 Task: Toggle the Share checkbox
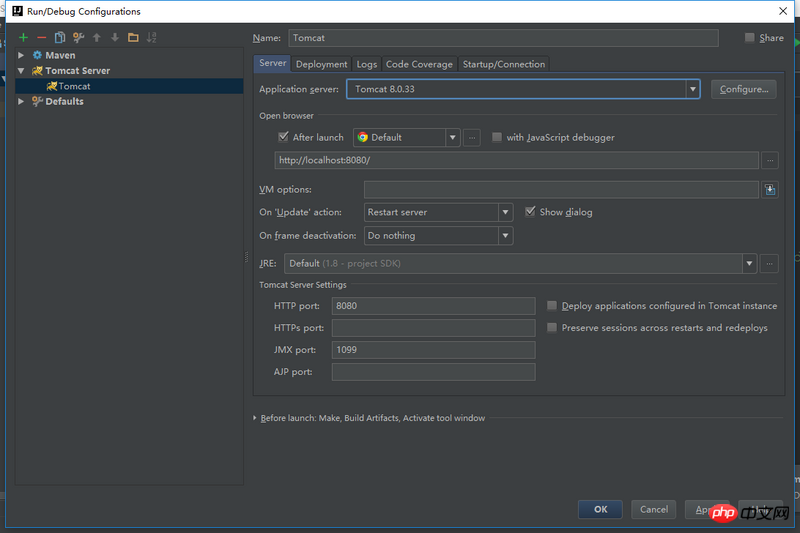coord(749,37)
